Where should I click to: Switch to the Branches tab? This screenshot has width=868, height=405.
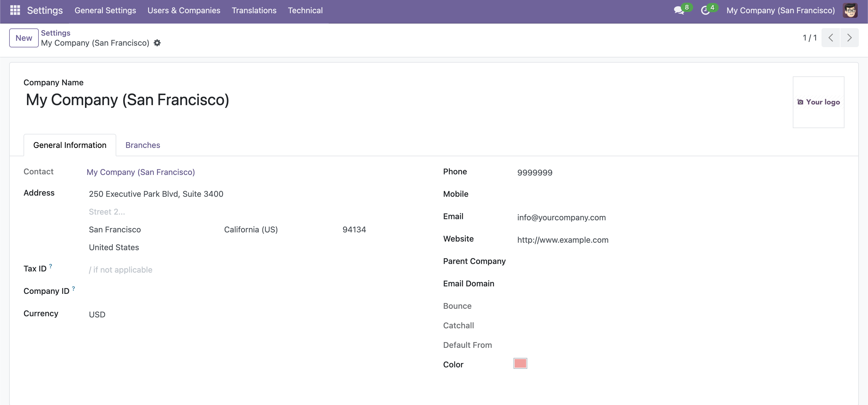point(143,145)
